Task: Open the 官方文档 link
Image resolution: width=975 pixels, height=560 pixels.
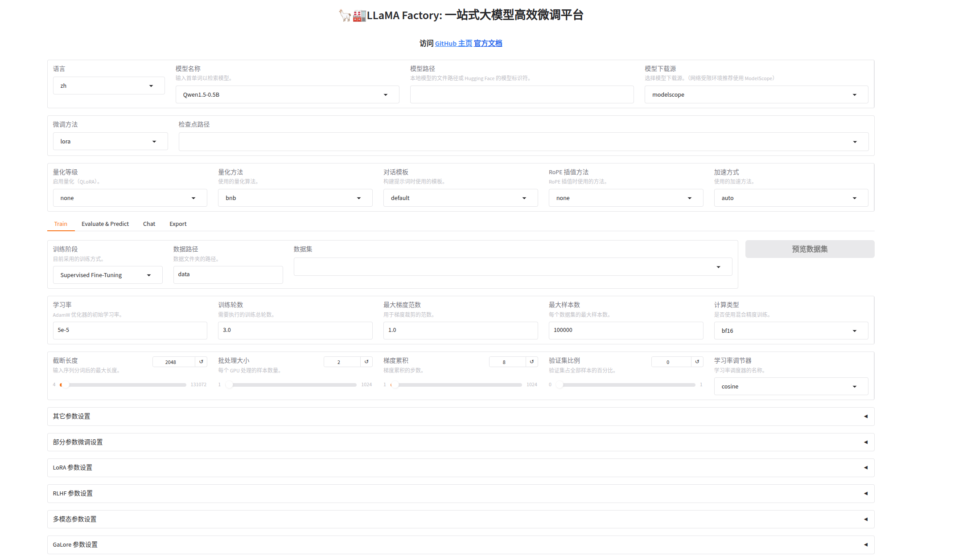Action: pyautogui.click(x=488, y=44)
